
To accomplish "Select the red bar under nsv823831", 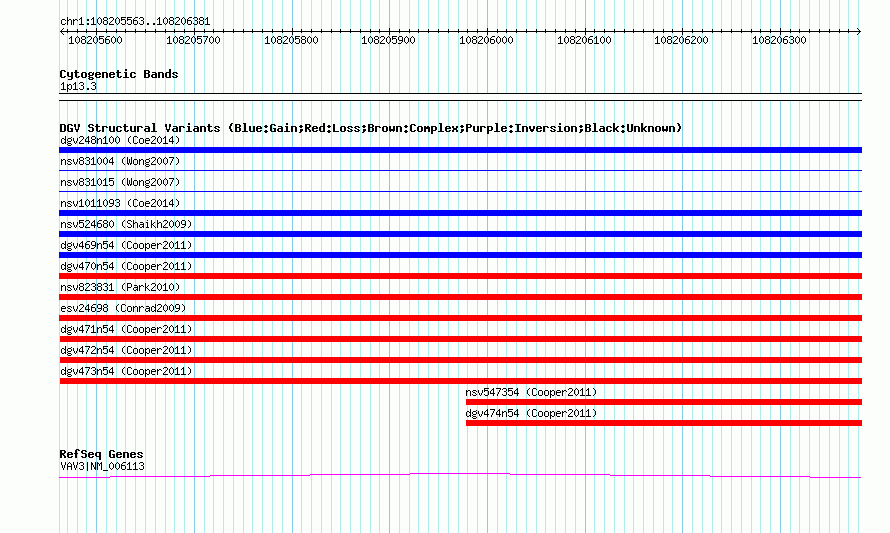I will coord(460,297).
